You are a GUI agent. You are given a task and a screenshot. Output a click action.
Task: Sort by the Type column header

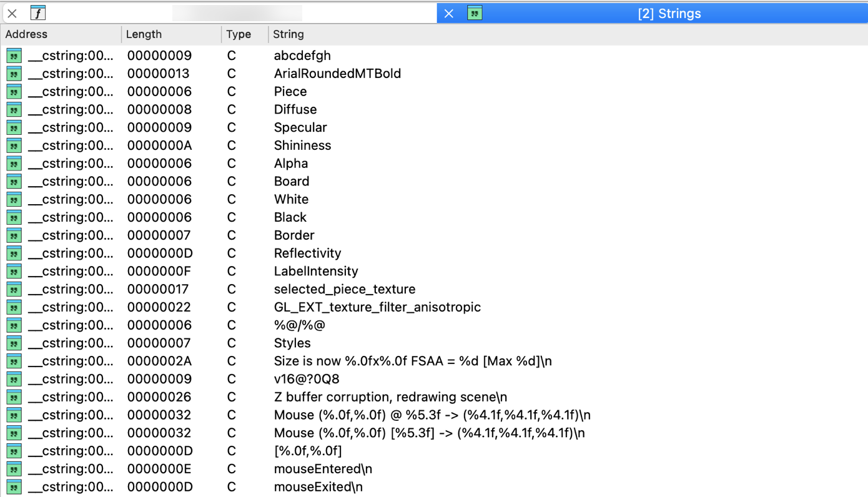point(239,34)
